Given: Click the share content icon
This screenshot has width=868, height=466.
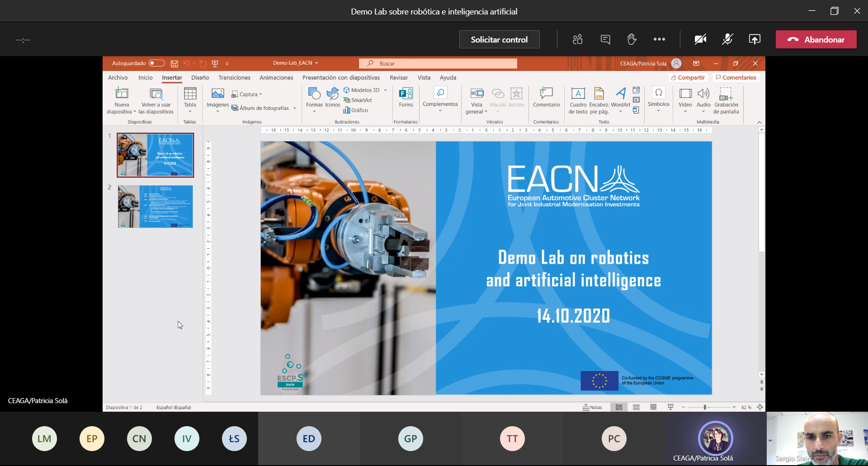Looking at the screenshot, I should click(x=754, y=40).
